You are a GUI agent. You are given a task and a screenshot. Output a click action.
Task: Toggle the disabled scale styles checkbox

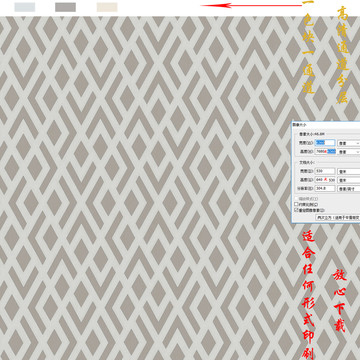coord(296,199)
